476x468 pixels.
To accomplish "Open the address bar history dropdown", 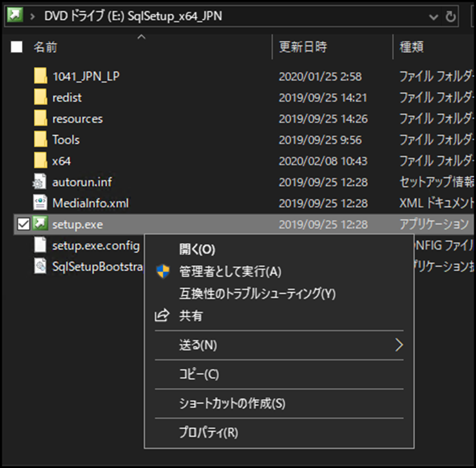I will tap(433, 17).
